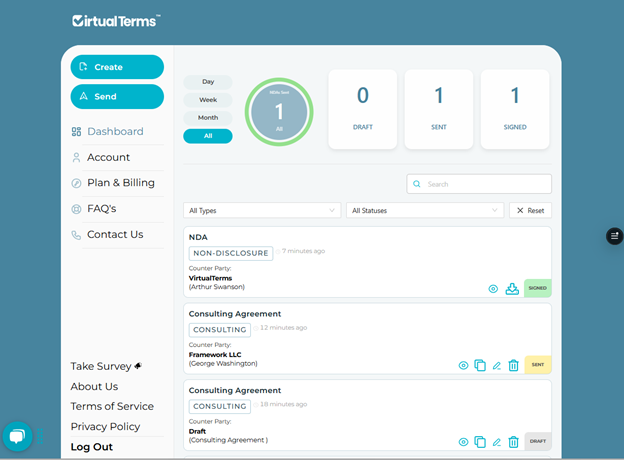The height and width of the screenshot is (460, 624).
Task: Edit the Draft consulting agreement
Action: [497, 442]
